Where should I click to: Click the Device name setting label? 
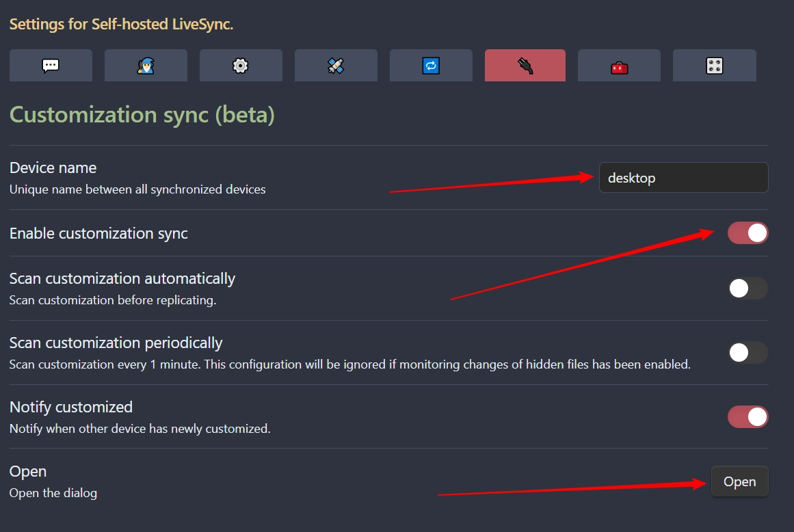(53, 168)
